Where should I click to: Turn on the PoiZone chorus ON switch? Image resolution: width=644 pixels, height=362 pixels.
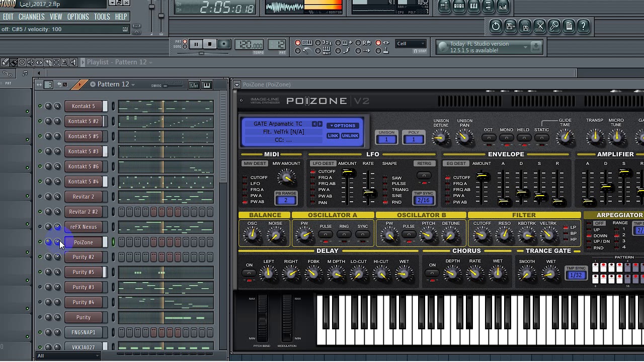click(x=432, y=273)
